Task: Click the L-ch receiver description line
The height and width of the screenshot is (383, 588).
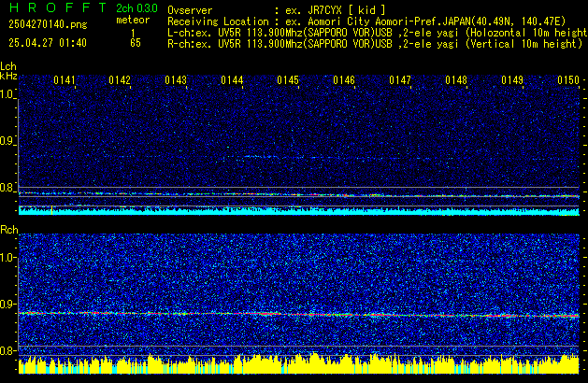Action: click(378, 33)
